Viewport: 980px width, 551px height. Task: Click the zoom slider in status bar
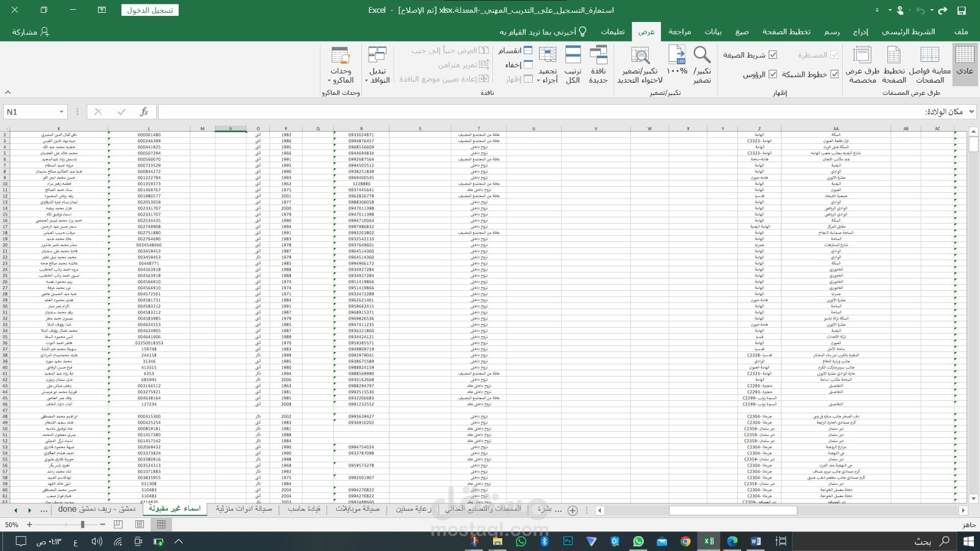83,525
